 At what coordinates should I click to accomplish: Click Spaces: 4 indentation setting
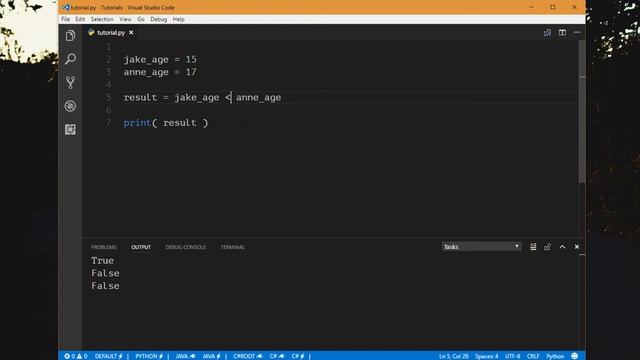click(487, 356)
